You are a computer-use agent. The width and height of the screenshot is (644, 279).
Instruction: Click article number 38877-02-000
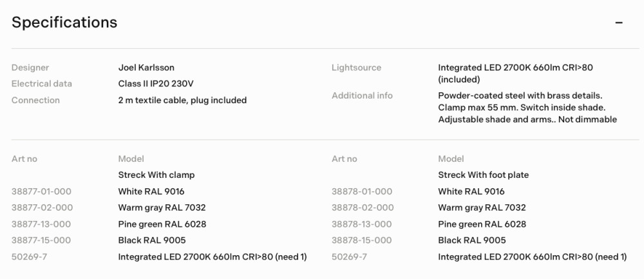pyautogui.click(x=42, y=207)
